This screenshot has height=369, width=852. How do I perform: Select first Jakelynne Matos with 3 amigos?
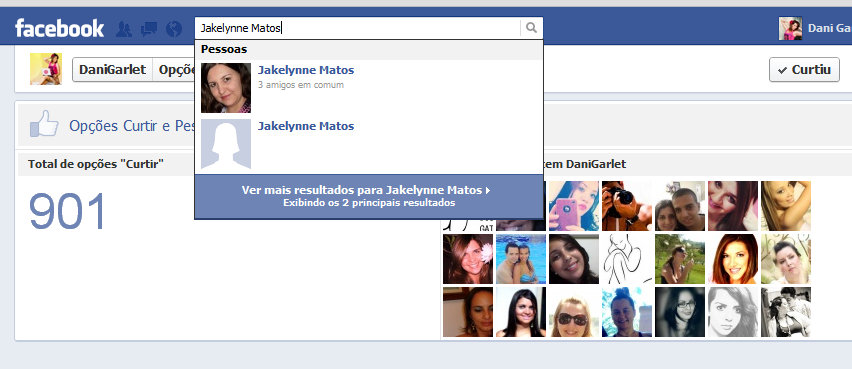tap(369, 87)
